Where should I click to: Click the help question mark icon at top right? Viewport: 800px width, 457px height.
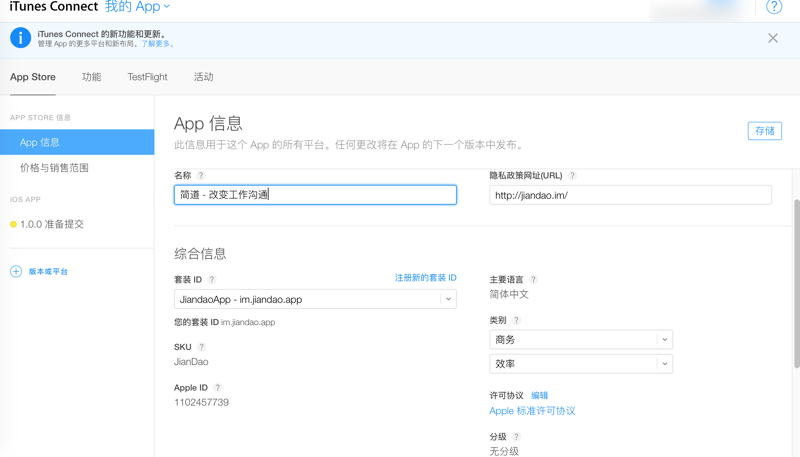coord(773,7)
